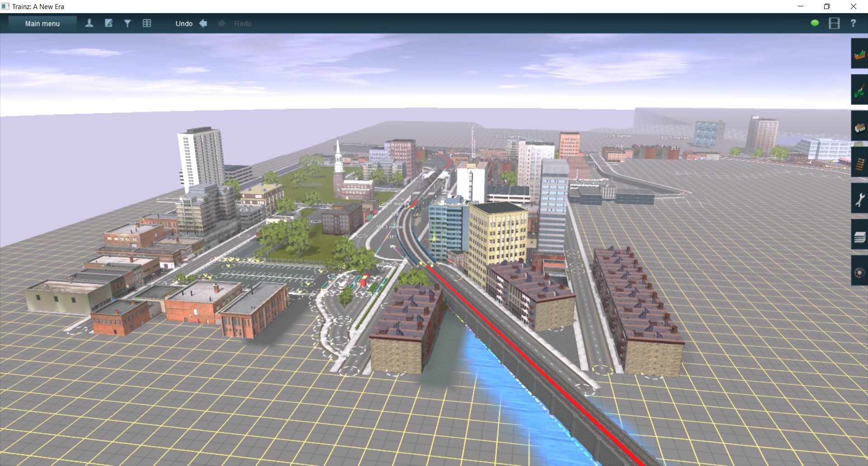
Task: Close the Trainz: A New Era window
Action: [x=854, y=6]
